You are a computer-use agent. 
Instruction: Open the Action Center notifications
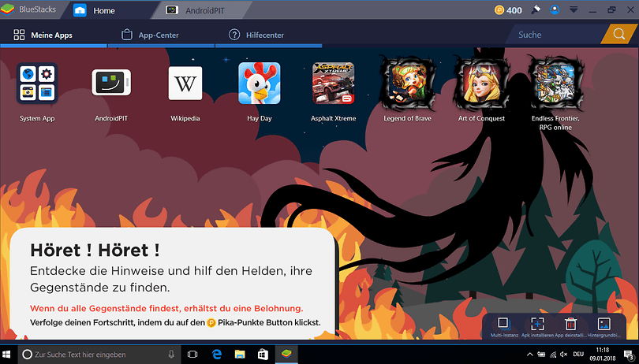pyautogui.click(x=629, y=355)
